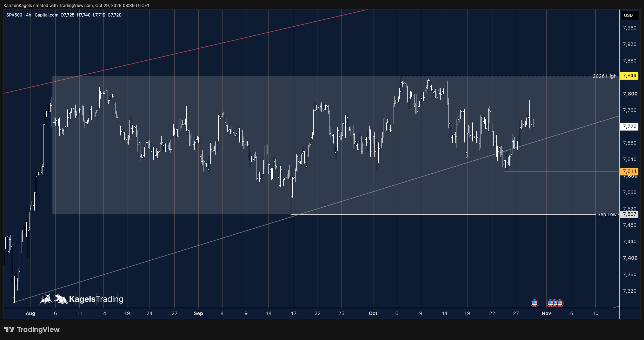Select the 7,720 current price label

coord(629,126)
